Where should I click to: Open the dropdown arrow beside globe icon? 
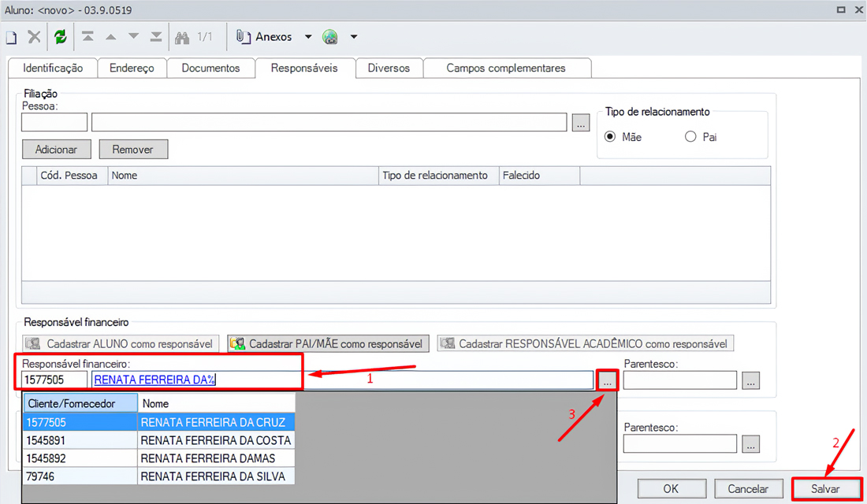[354, 37]
